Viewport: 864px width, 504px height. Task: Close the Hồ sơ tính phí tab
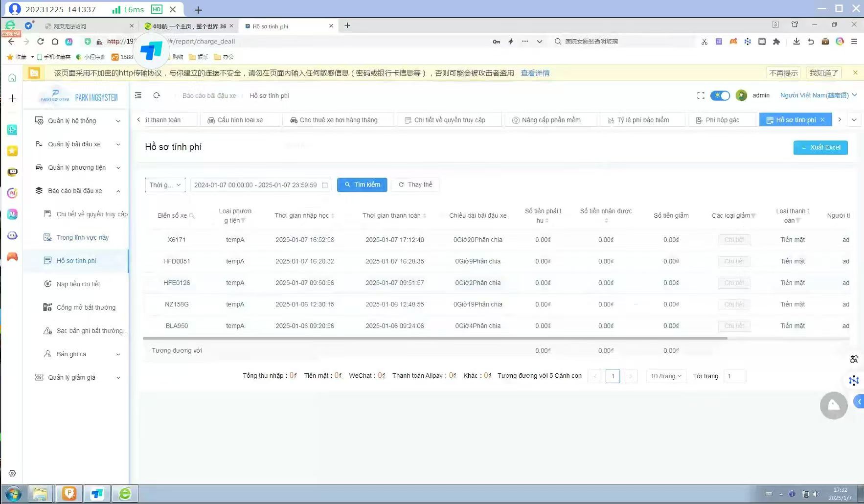(x=822, y=120)
